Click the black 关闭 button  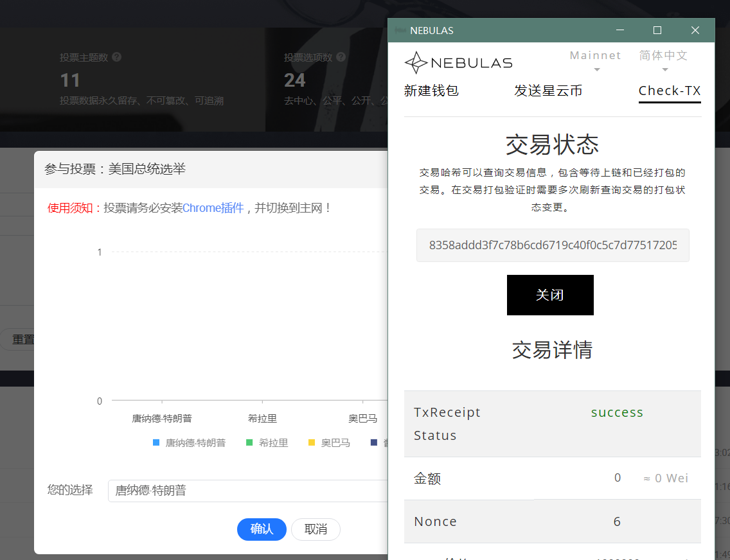point(550,295)
